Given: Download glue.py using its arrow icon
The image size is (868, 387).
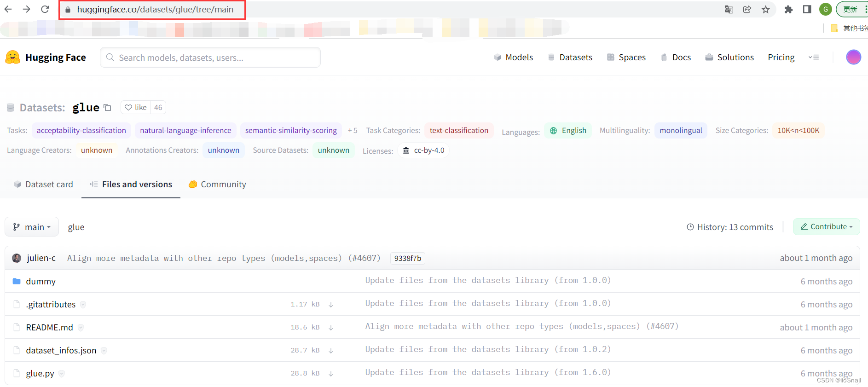Looking at the screenshot, I should pos(331,373).
